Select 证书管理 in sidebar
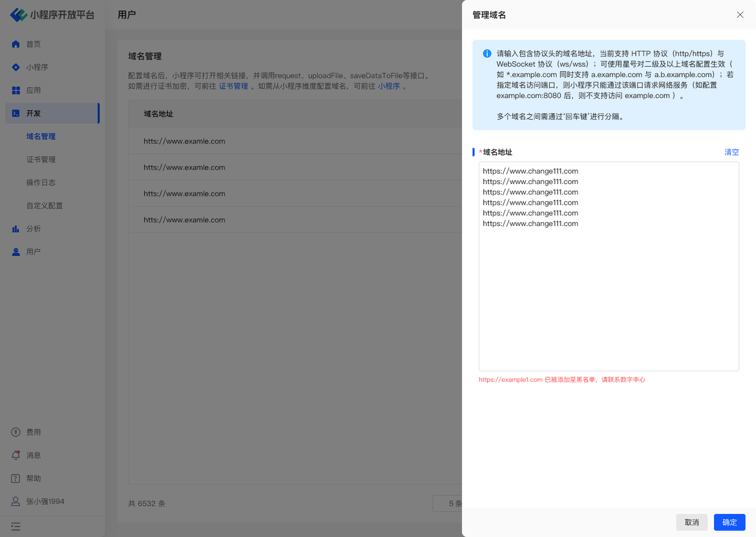This screenshot has height=537, width=756. [x=41, y=159]
